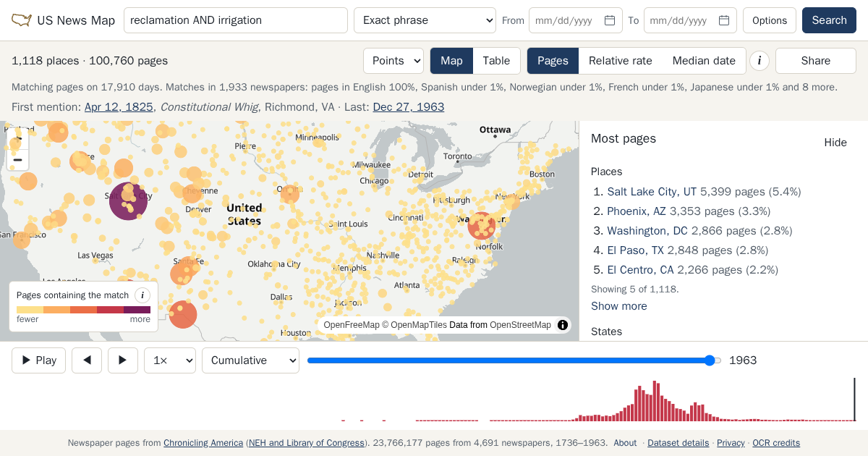The height and width of the screenshot is (456, 868).
Task: Open the Dataset details footer link
Action: click(x=678, y=443)
